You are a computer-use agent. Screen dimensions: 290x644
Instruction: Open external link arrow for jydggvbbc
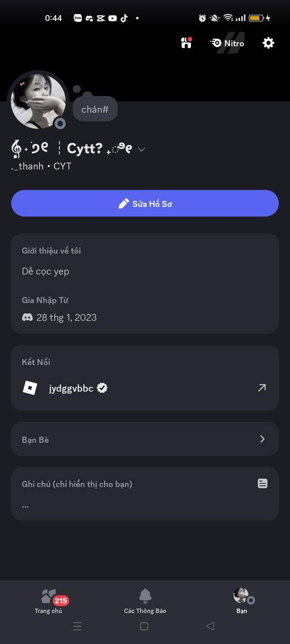click(x=262, y=387)
